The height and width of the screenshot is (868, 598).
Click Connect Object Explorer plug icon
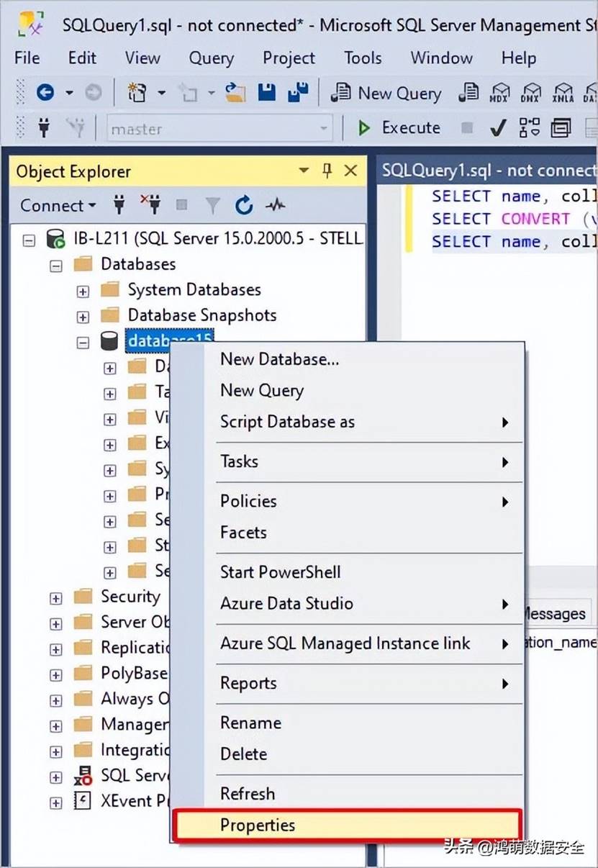click(119, 206)
